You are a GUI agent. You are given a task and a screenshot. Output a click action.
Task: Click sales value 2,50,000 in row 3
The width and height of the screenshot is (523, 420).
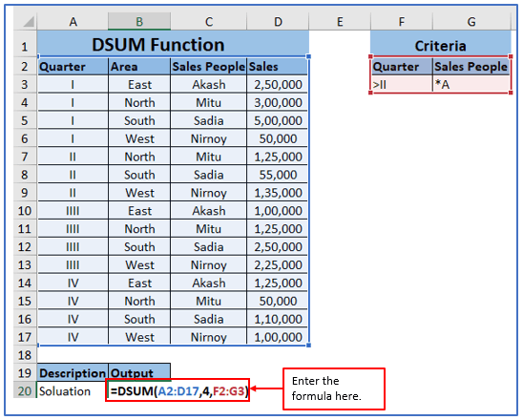coord(278,84)
